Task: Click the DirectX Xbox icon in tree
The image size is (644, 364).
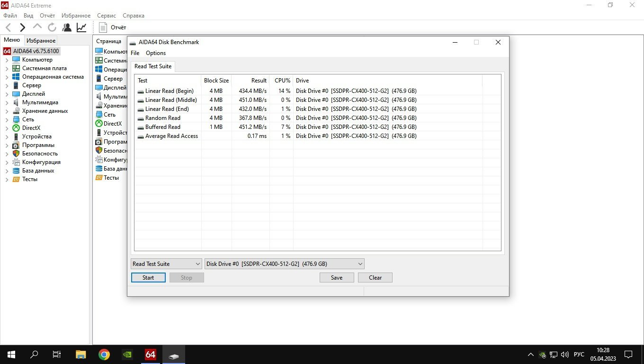Action: click(16, 128)
